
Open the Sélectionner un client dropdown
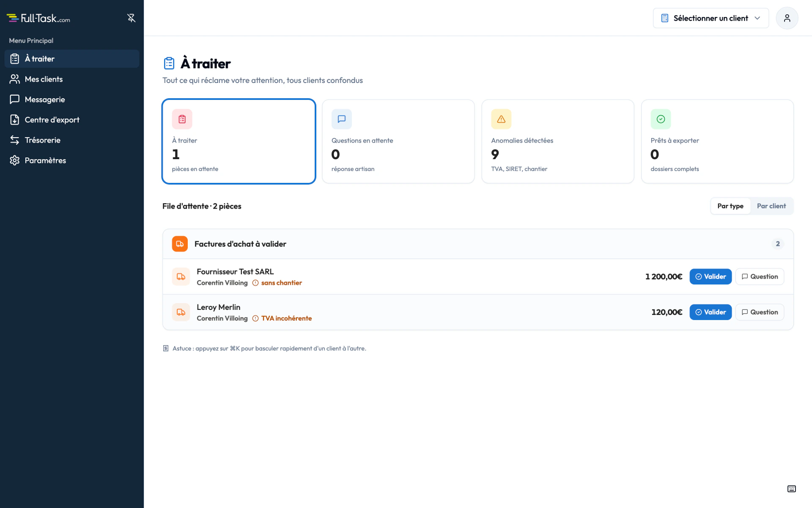tap(711, 18)
